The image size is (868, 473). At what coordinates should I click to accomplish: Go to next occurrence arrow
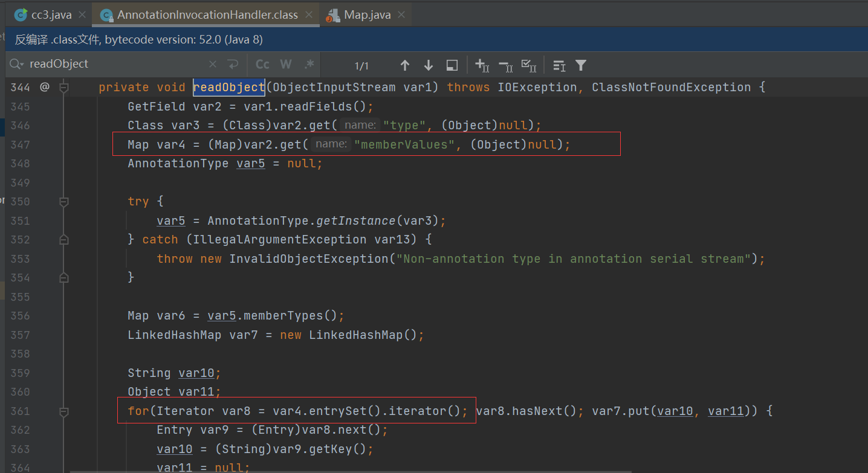(429, 65)
